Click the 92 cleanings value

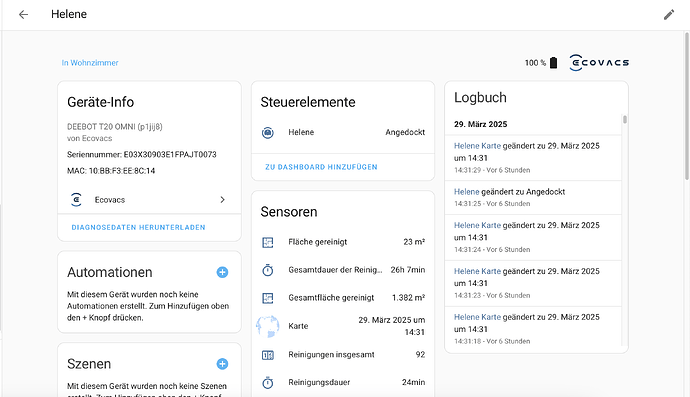coord(420,355)
